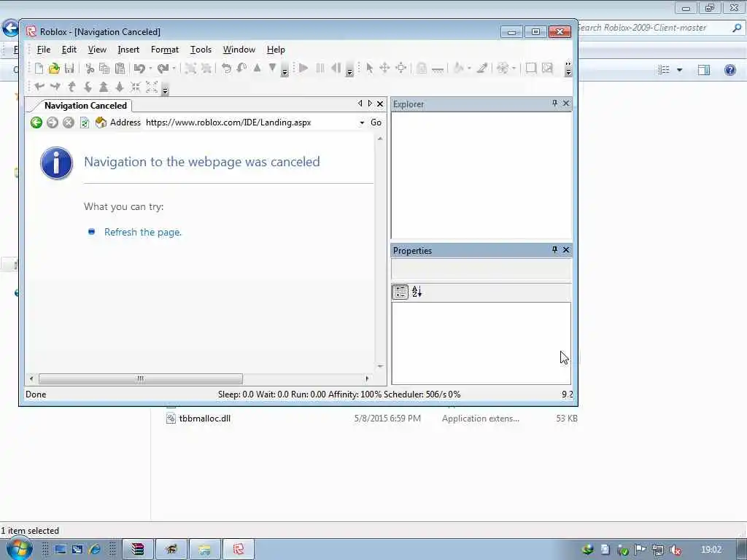Open the Format menu
This screenshot has height=560, width=747.
coord(165,50)
